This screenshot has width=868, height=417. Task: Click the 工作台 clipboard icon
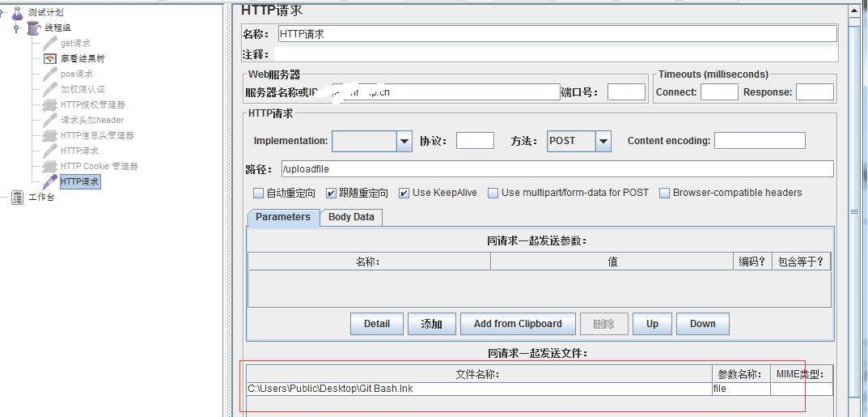coord(18,197)
